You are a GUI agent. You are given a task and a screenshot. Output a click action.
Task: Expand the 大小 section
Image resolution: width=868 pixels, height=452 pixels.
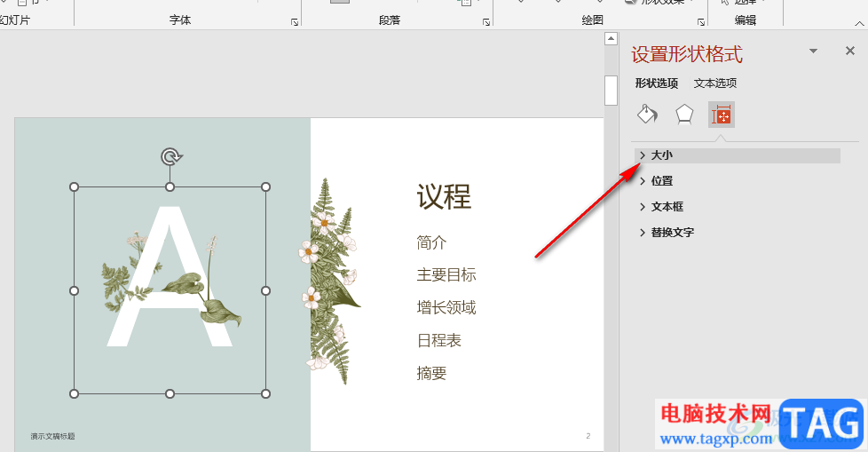(x=738, y=155)
